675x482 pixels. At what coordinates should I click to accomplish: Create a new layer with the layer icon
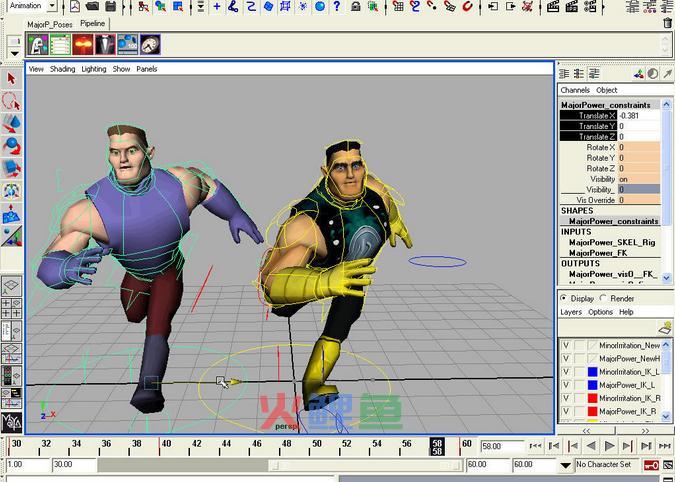click(665, 328)
